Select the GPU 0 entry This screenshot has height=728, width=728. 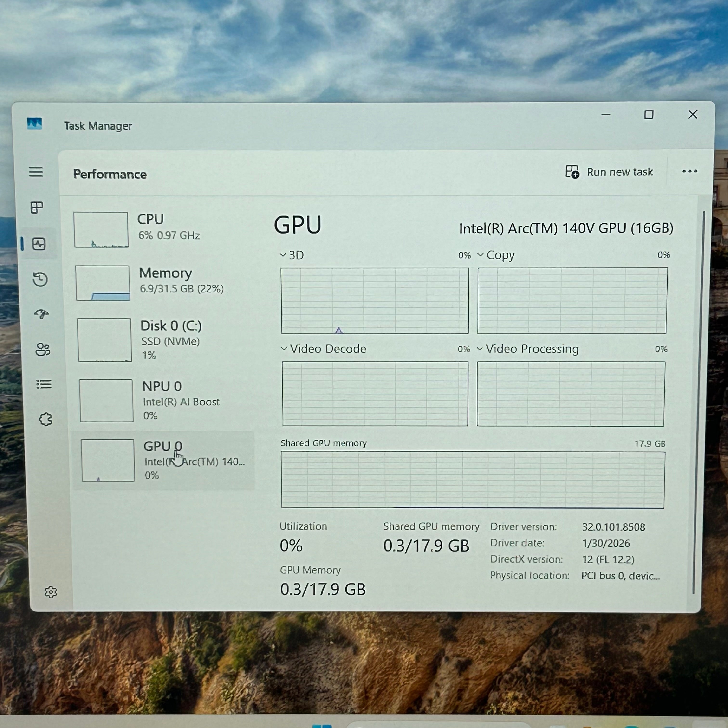tap(163, 461)
